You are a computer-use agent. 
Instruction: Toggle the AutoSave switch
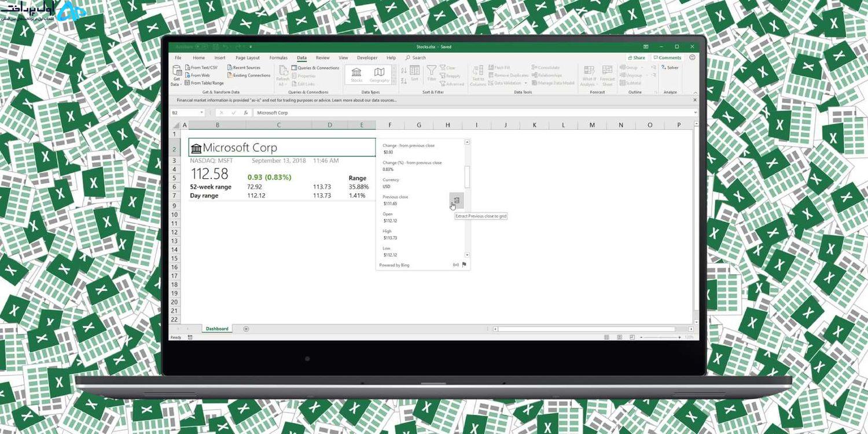click(201, 47)
